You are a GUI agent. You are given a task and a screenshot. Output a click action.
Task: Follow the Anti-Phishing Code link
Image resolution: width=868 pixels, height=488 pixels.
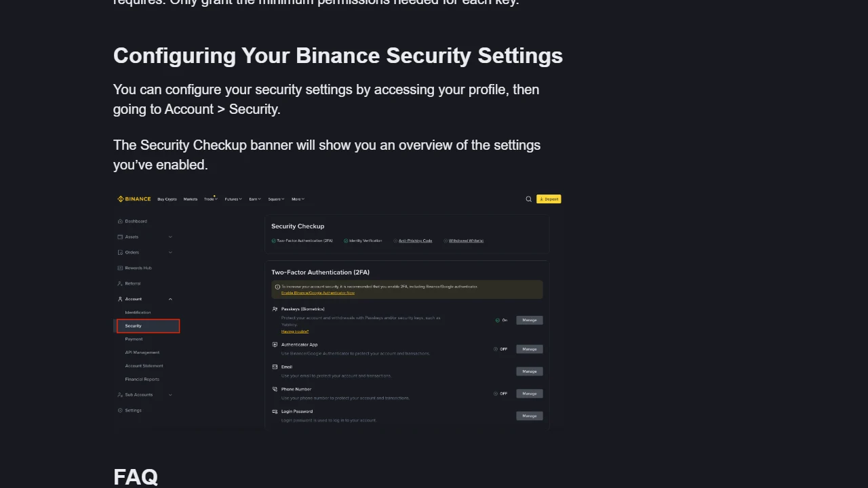point(415,241)
